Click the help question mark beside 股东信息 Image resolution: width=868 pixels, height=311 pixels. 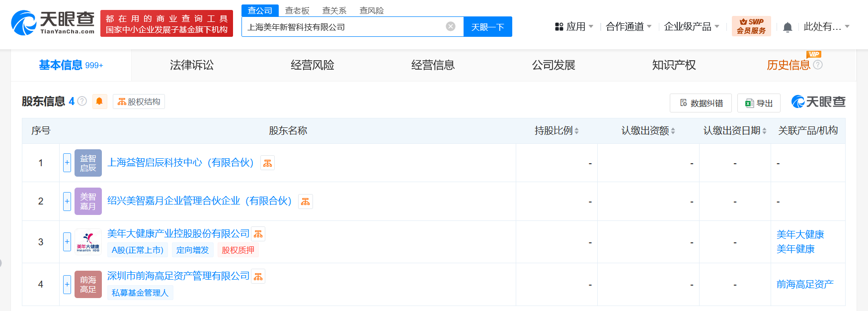click(x=82, y=102)
